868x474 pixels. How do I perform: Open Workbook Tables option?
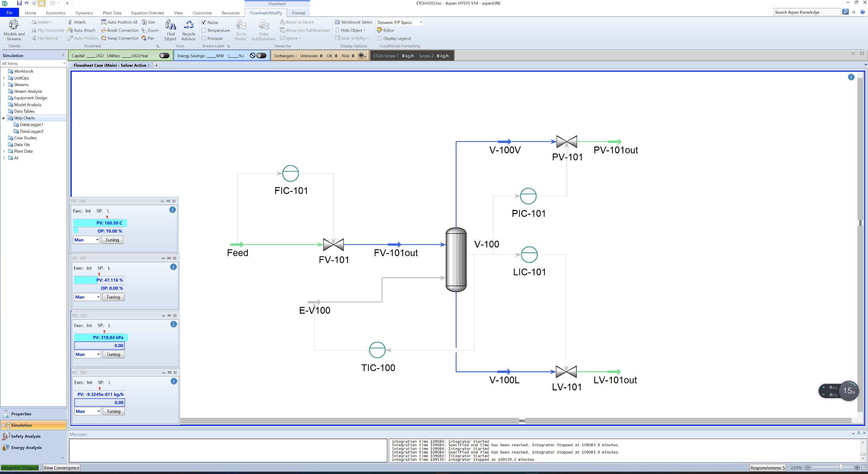click(x=353, y=22)
